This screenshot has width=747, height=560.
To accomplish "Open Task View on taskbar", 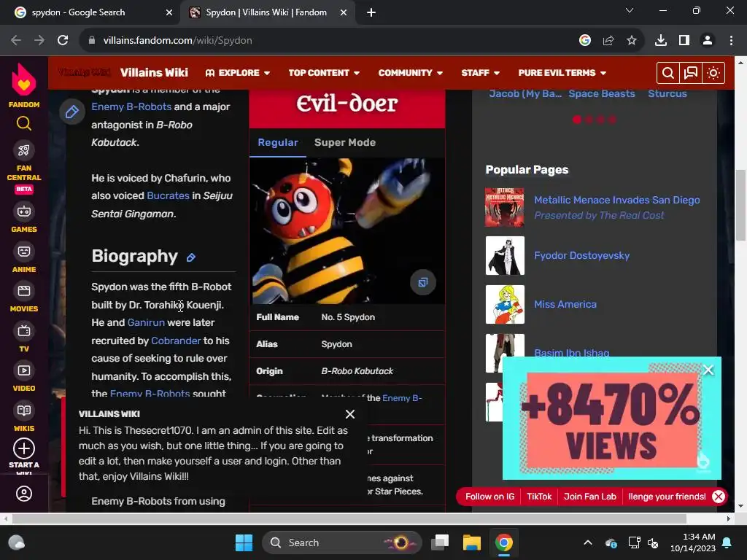I will [x=440, y=542].
